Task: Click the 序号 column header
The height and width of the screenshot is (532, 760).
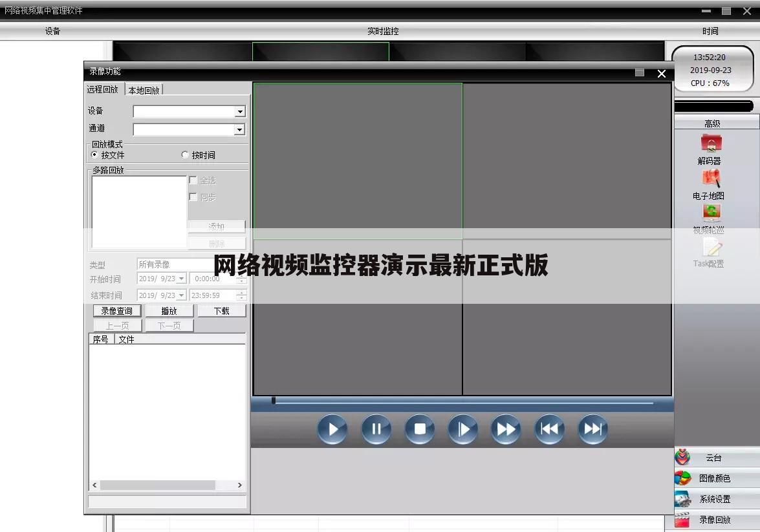Action: 102,339
